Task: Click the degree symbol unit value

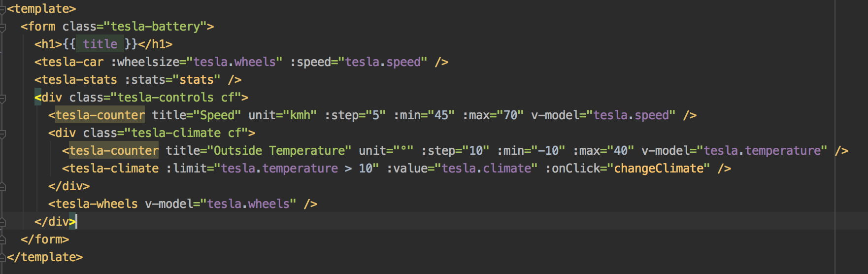Action: tap(403, 151)
